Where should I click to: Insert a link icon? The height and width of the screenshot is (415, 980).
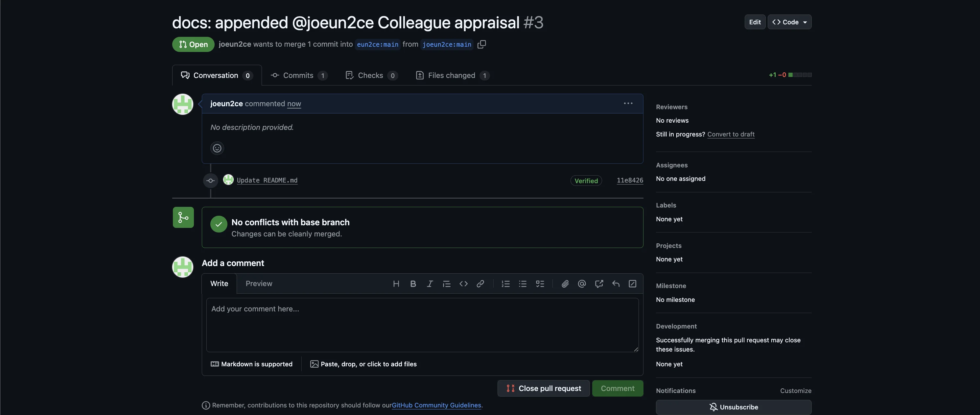480,284
